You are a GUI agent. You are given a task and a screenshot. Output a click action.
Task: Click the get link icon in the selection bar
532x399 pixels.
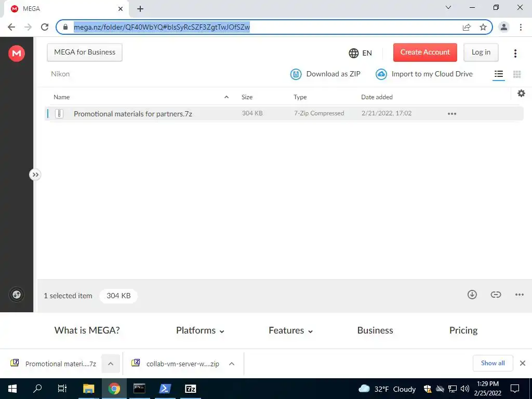click(496, 295)
